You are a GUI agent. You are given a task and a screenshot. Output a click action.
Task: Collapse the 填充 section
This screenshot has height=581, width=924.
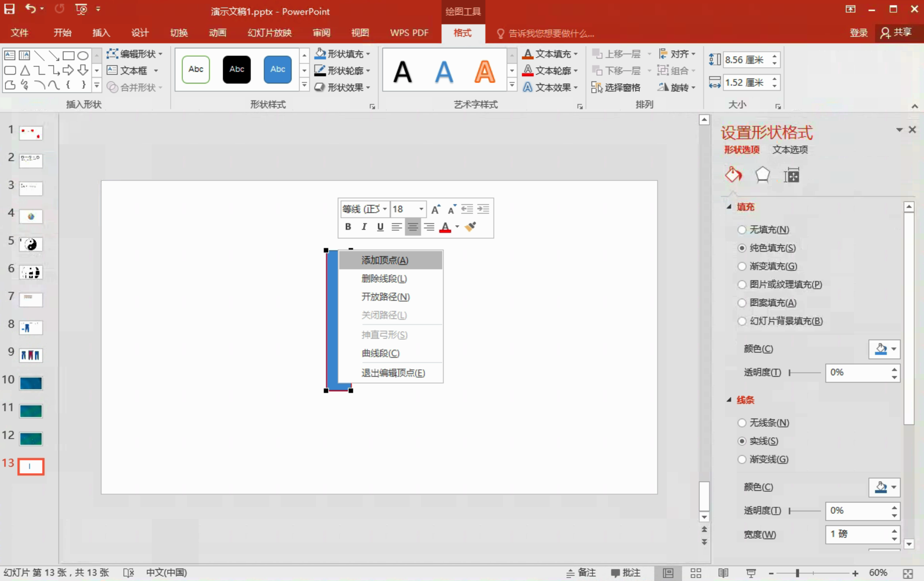click(x=729, y=207)
